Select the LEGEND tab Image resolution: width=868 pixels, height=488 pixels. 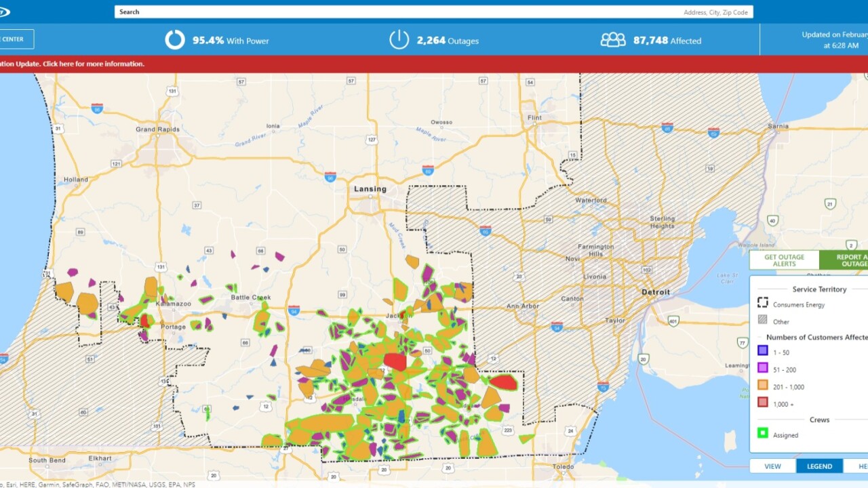click(819, 466)
